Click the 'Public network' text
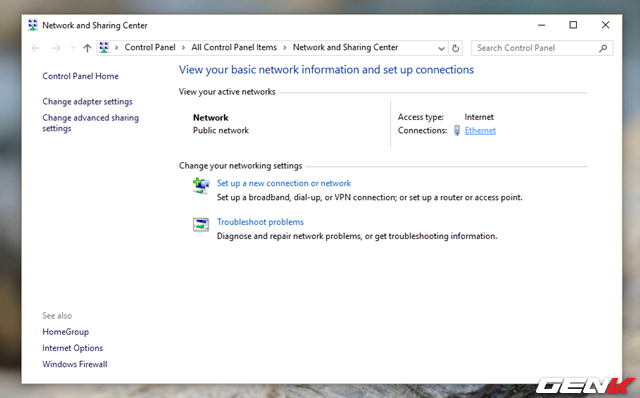 221,131
